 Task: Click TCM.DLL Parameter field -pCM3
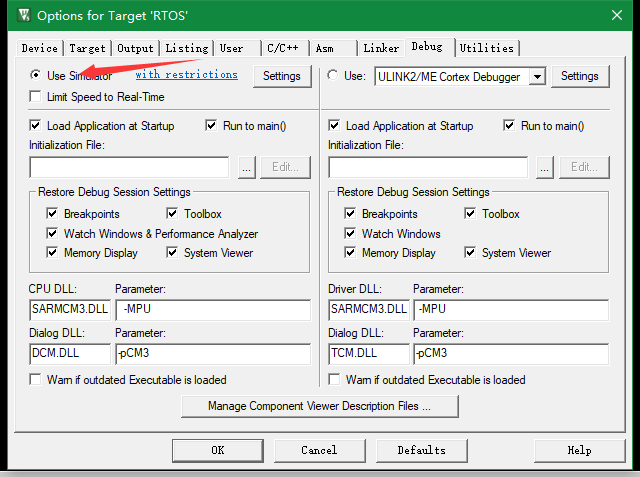511,354
